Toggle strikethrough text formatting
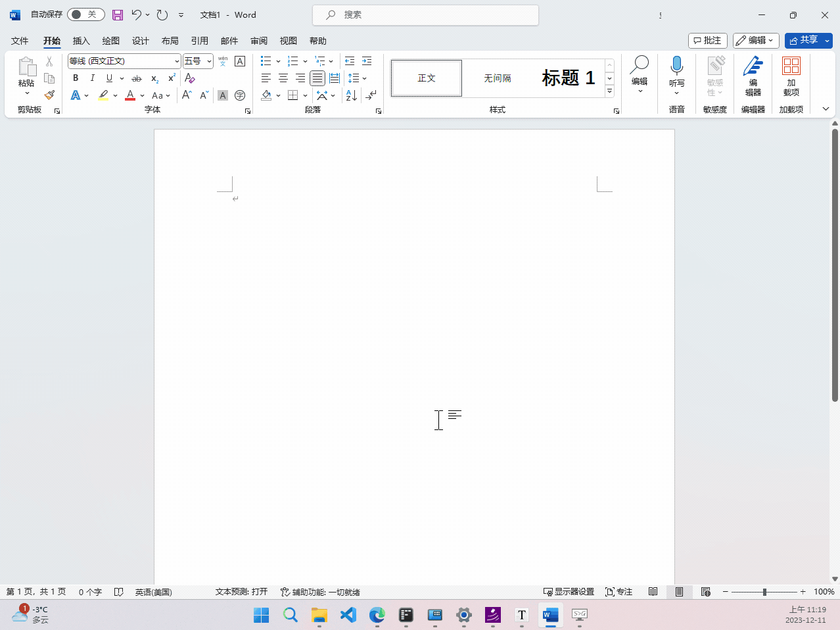Image resolution: width=840 pixels, height=630 pixels. [137, 78]
